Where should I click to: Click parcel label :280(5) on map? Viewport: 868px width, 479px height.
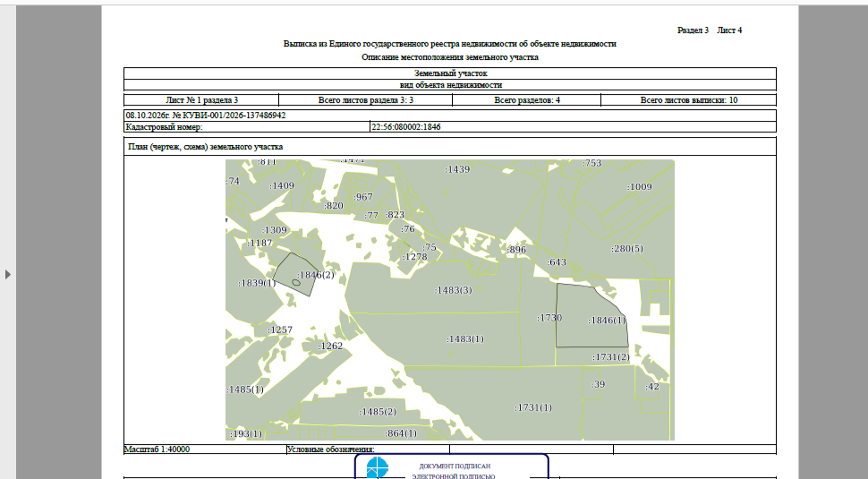627,249
